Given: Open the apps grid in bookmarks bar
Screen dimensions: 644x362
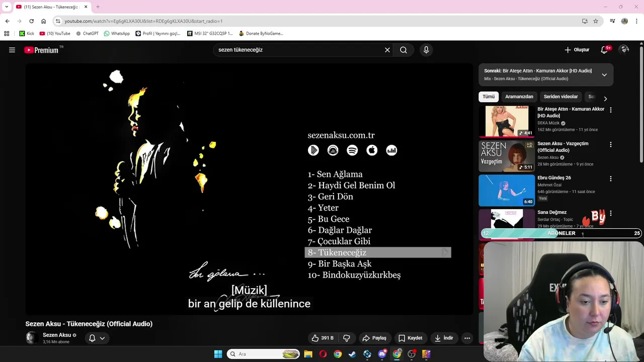Looking at the screenshot, I should click(7, 34).
